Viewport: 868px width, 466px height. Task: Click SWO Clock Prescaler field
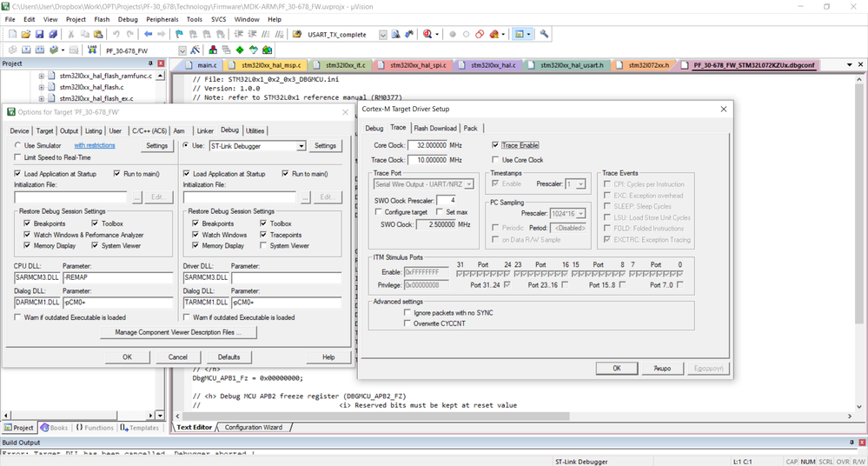447,200
